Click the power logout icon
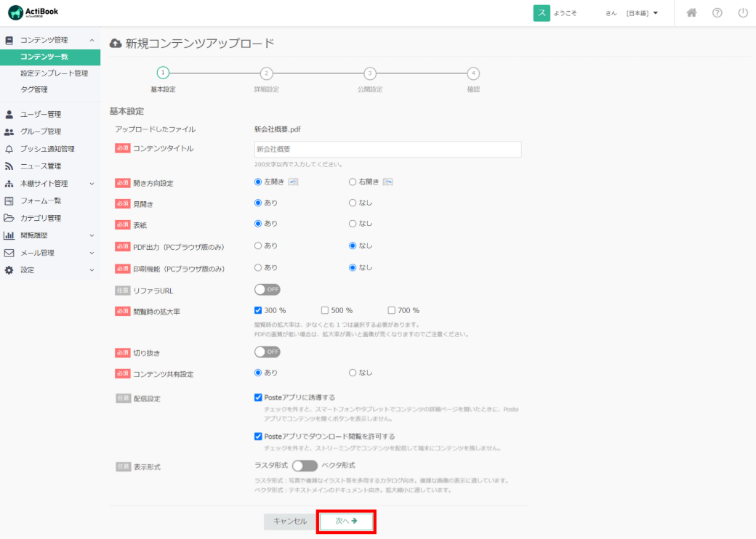 742,13
